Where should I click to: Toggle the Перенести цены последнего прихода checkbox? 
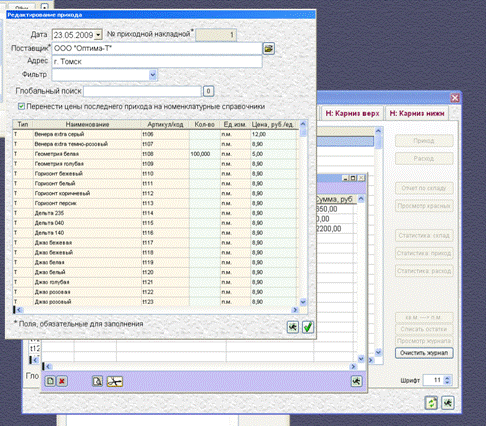[21, 106]
